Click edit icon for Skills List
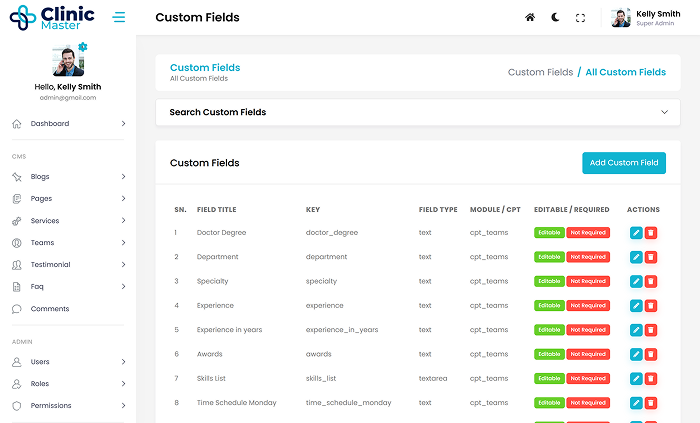 coord(636,378)
